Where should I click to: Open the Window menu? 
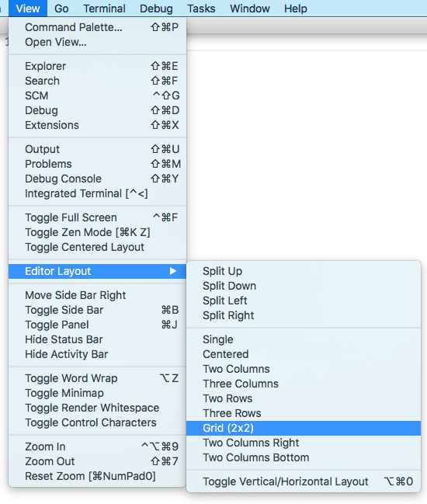(250, 9)
